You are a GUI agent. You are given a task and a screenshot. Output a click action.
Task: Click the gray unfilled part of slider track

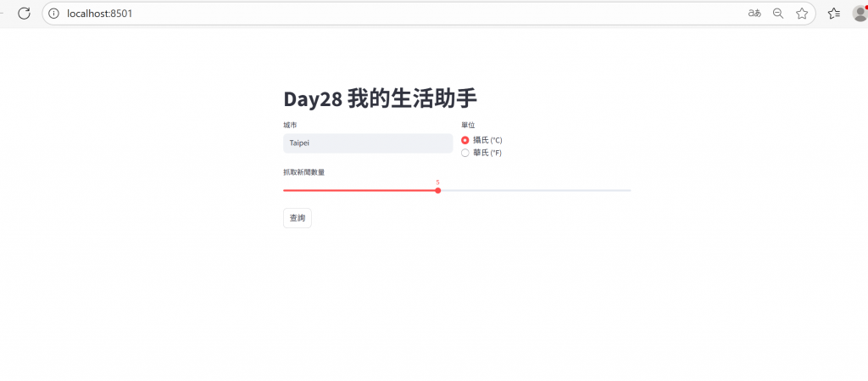click(534, 190)
